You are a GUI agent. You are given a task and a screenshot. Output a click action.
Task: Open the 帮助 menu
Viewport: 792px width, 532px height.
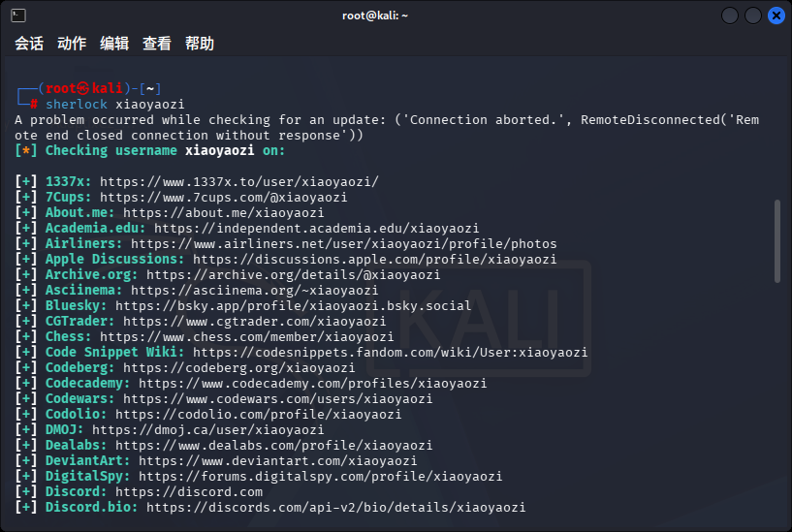coord(200,44)
